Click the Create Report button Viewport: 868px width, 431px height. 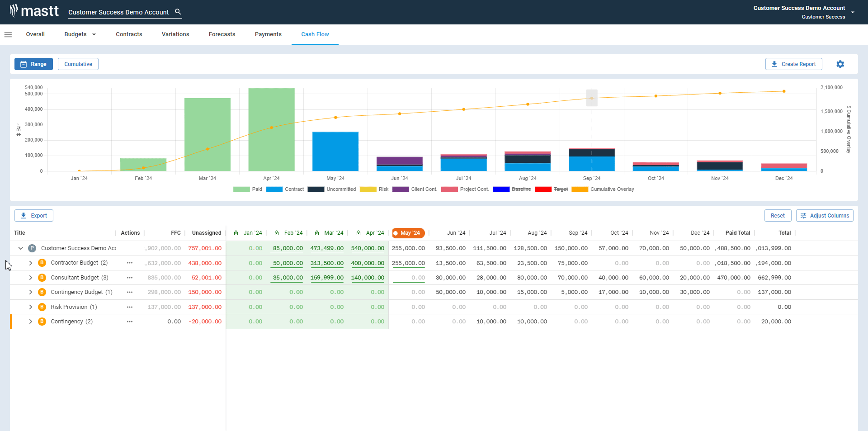point(793,64)
